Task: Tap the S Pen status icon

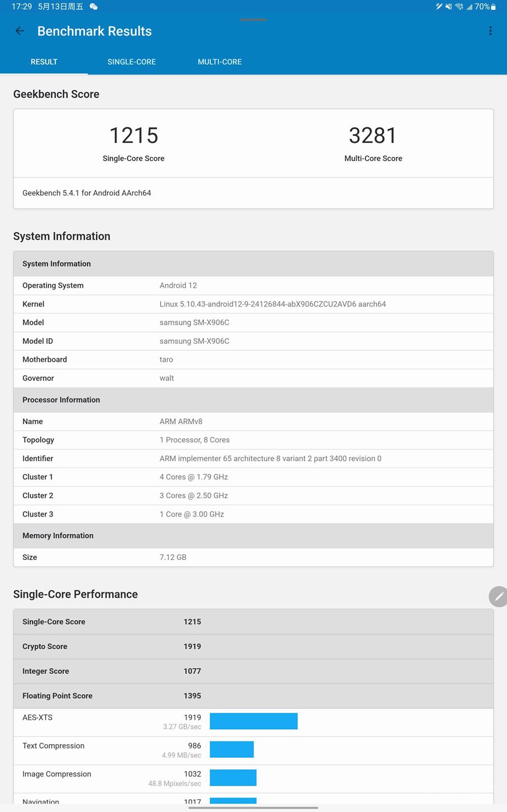Action: tap(439, 7)
